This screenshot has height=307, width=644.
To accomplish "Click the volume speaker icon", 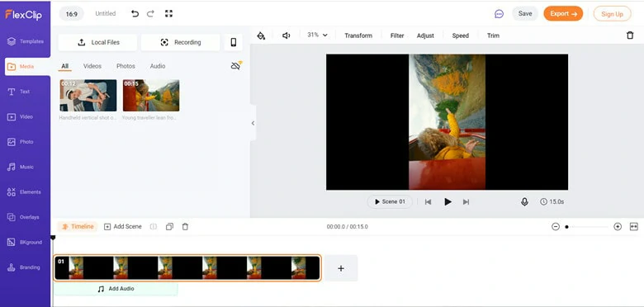I will click(x=286, y=35).
